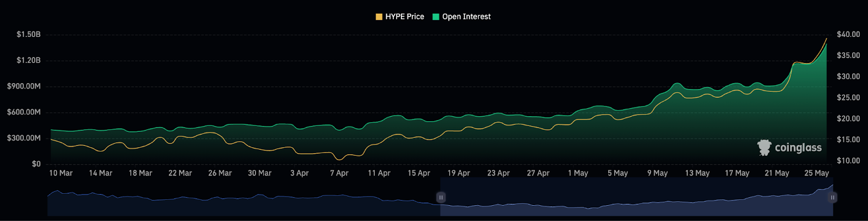
Task: Click the $10.00 price axis label
Action: [848, 161]
